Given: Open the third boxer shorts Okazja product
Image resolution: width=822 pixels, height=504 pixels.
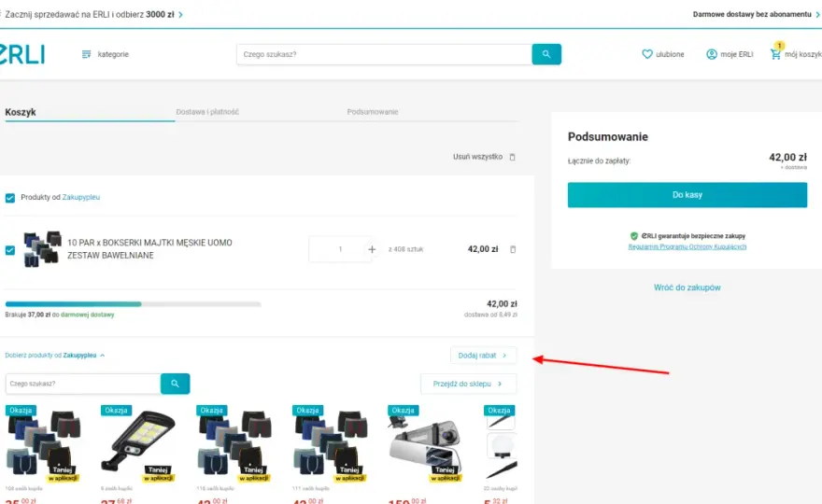Looking at the screenshot, I should point(234,443).
